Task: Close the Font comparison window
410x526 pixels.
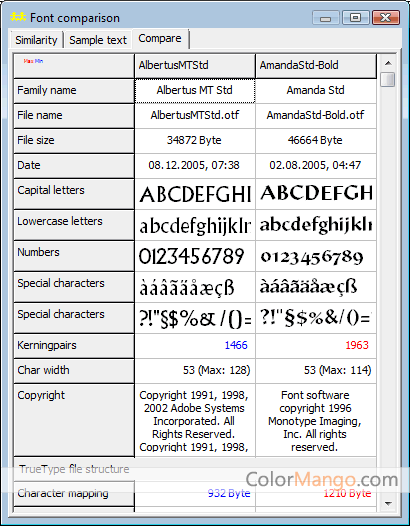Action: point(386,17)
